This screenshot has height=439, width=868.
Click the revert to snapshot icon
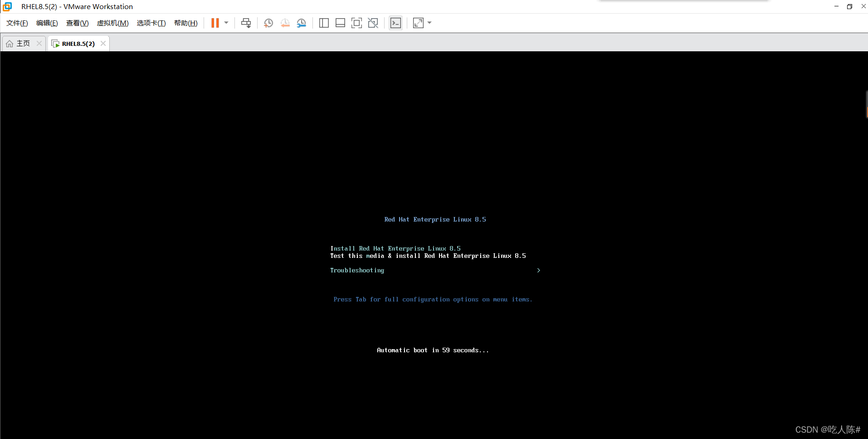point(285,23)
